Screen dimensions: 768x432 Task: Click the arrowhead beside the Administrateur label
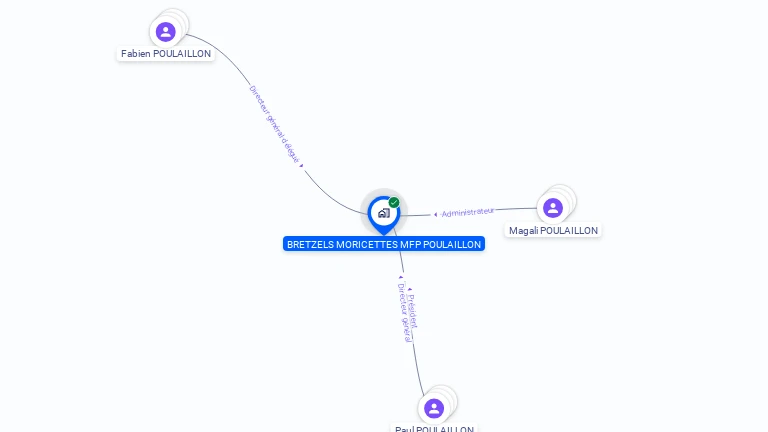[435, 215]
